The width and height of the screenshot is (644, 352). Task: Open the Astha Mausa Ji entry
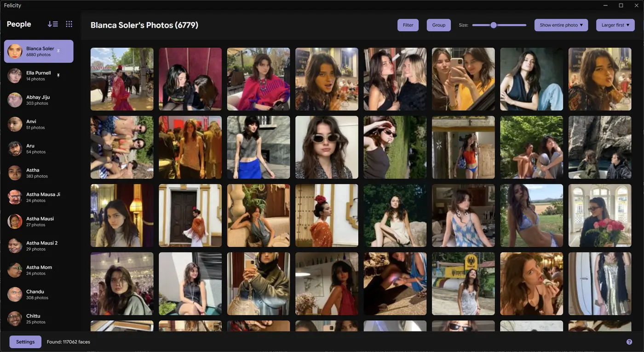click(39, 197)
